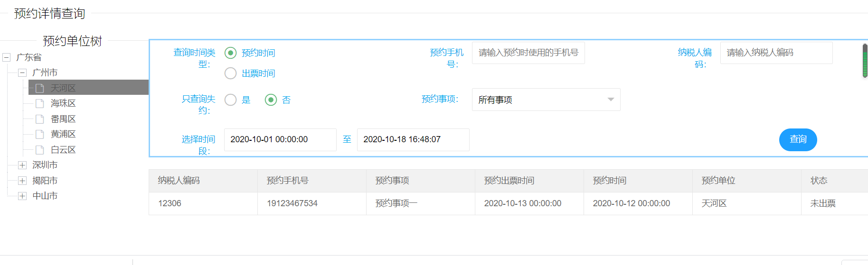Collapse the 广东省 tree node
Image resolution: width=868 pixels, height=265 pixels.
(7, 57)
